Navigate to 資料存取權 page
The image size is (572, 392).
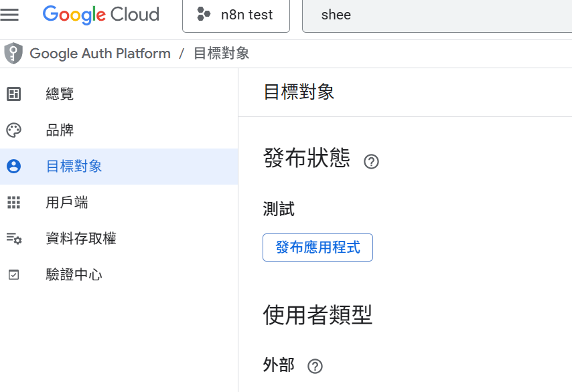81,239
